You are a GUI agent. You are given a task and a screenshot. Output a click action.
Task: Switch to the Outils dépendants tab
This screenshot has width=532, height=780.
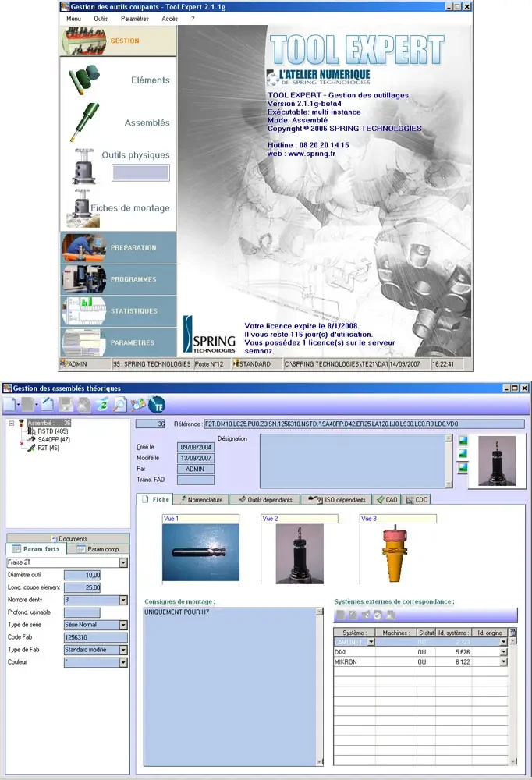(x=264, y=499)
